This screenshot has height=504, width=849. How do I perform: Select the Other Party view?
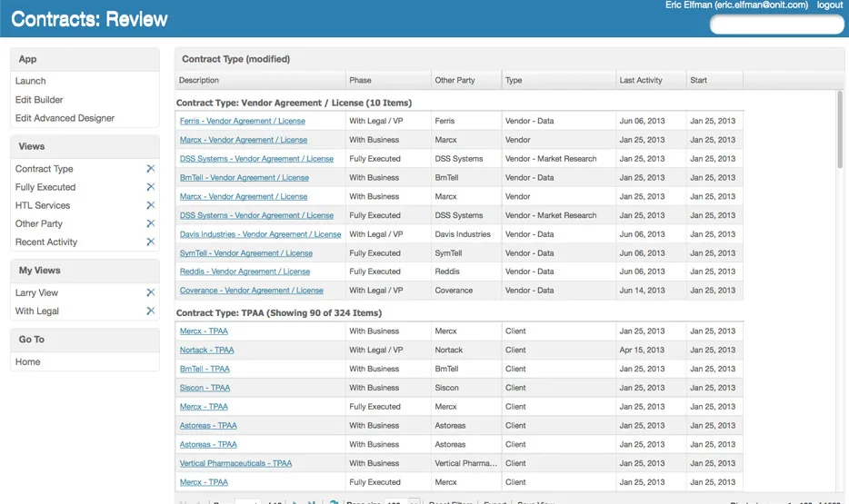39,224
